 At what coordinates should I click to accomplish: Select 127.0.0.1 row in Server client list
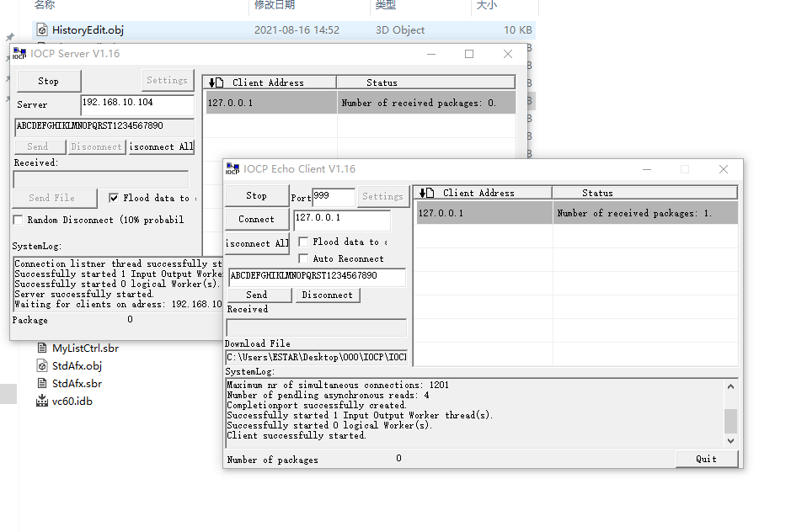[360, 103]
